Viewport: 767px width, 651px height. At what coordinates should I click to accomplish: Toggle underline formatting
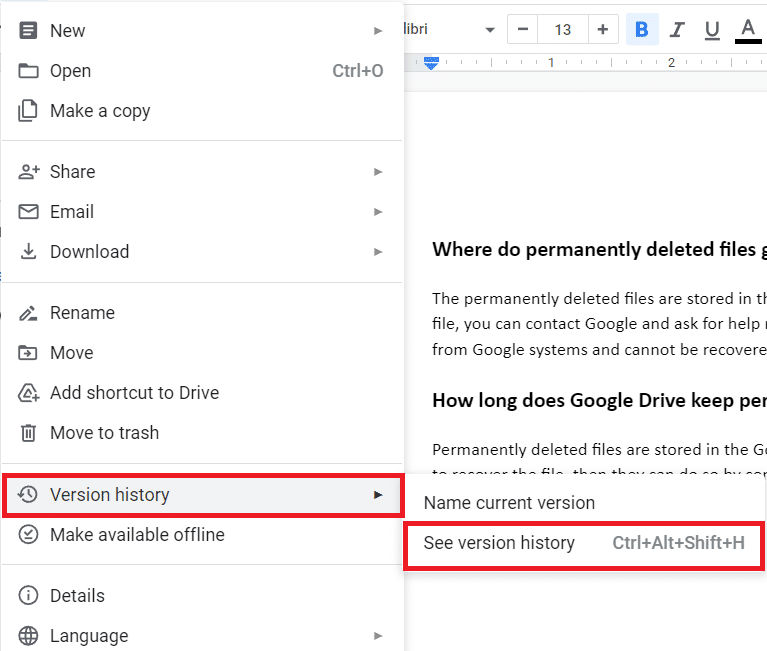pos(712,30)
